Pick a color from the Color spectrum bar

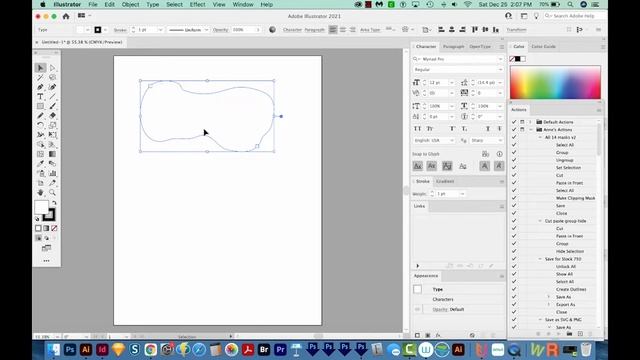point(555,82)
